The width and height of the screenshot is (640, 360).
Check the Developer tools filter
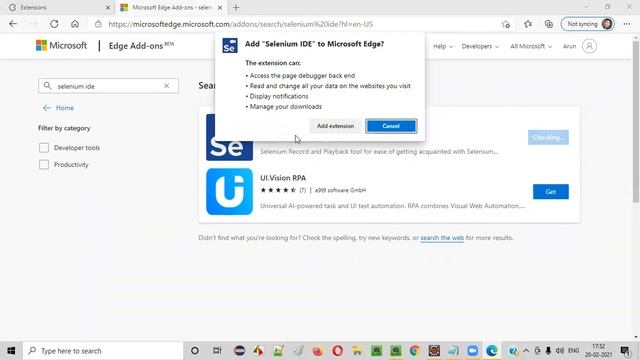click(44, 148)
